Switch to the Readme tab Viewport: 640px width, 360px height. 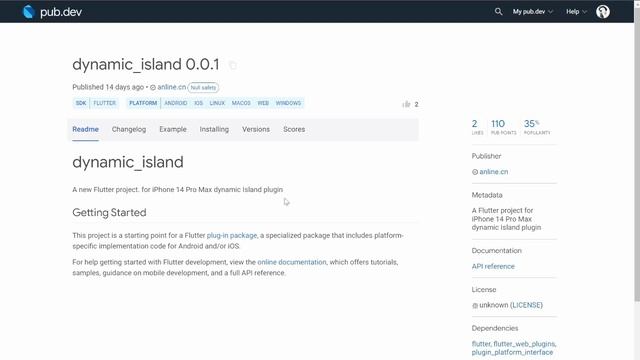click(x=85, y=129)
